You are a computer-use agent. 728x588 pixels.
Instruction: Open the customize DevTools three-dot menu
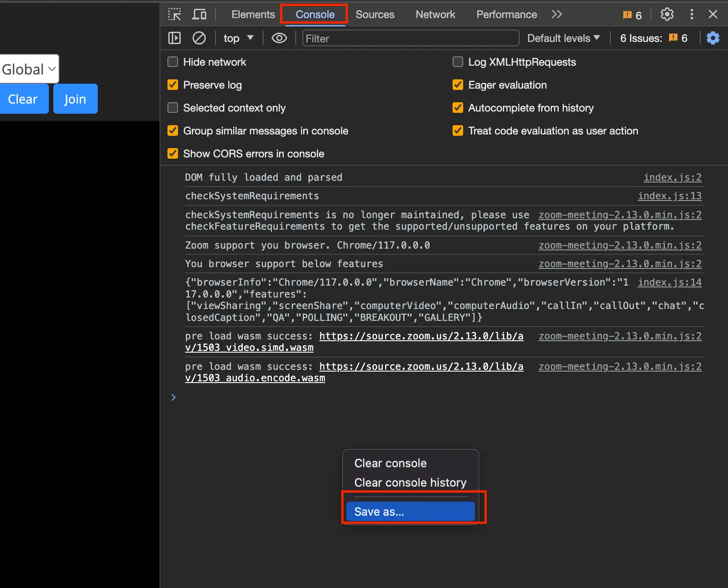pos(691,14)
